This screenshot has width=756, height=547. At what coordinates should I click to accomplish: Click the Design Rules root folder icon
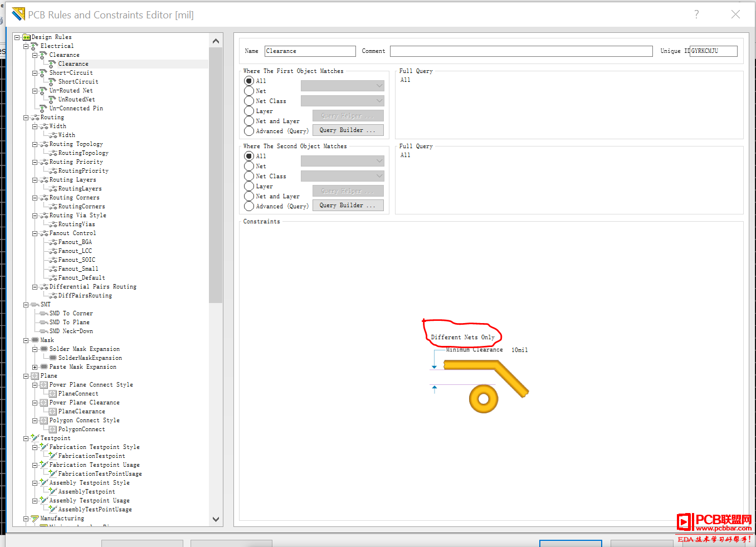26,37
